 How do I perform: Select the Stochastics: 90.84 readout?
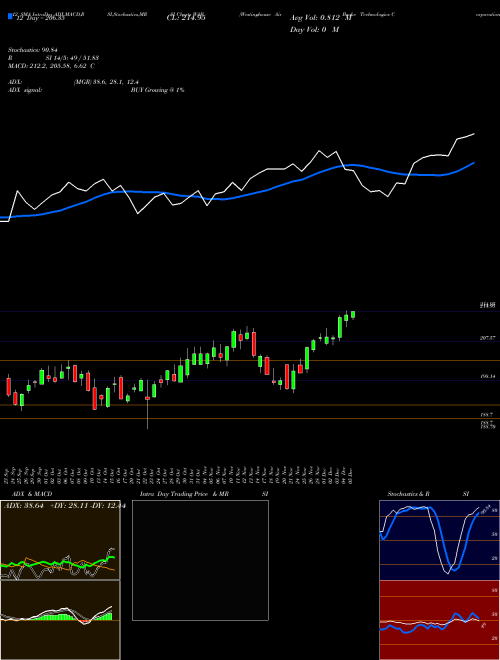point(32,50)
